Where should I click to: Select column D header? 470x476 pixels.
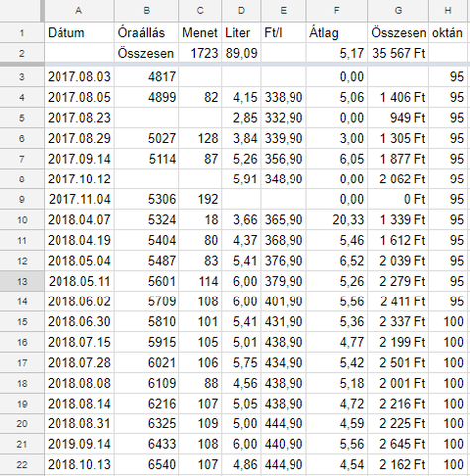tap(241, 11)
